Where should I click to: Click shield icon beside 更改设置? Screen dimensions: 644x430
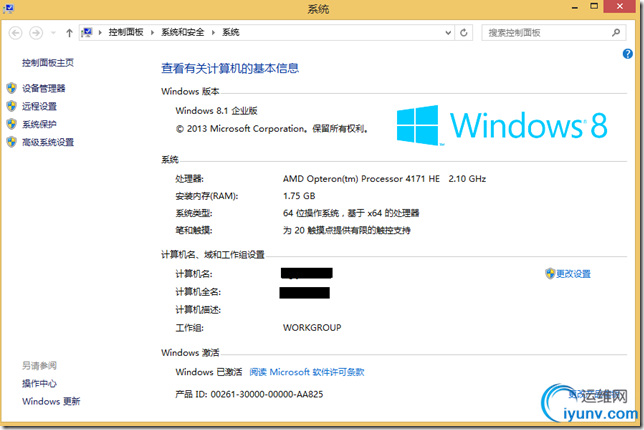[550, 274]
